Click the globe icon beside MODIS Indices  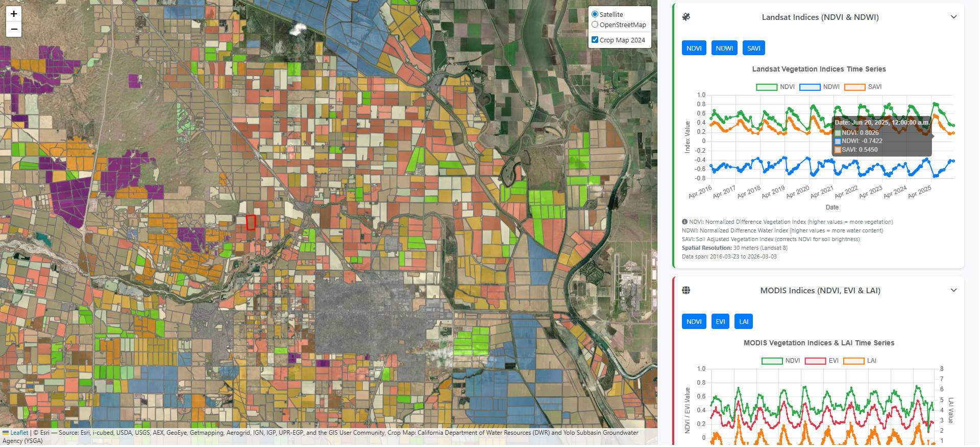coord(686,290)
